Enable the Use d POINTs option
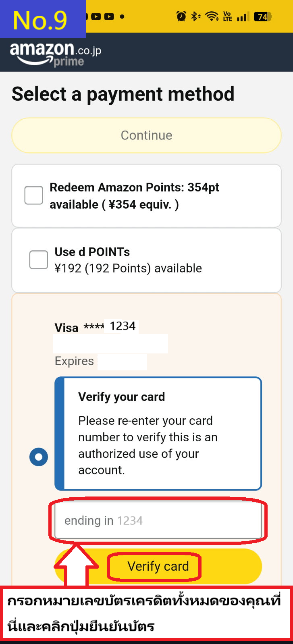The image size is (293, 644). tap(38, 260)
